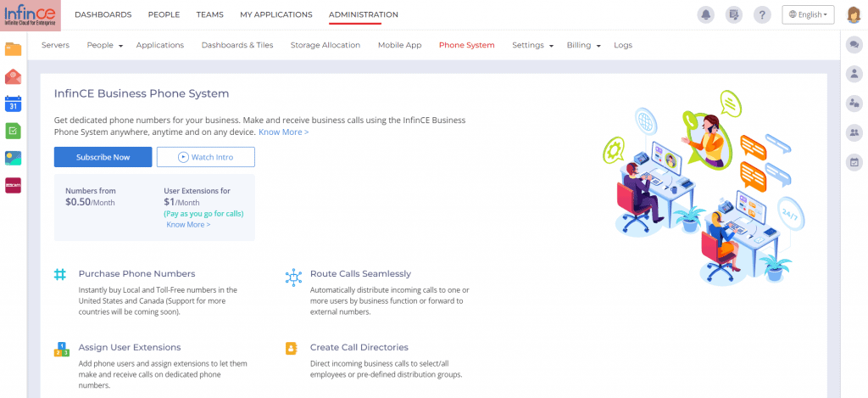This screenshot has height=398, width=868.
Task: Open the notes icon in top bar
Action: (734, 14)
